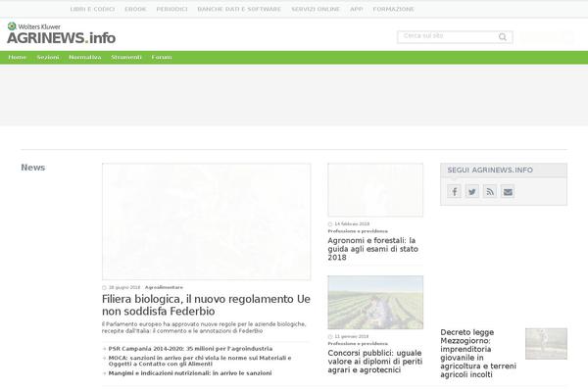Click the Agroalimentare category tag
588x392 pixels.
coord(164,287)
